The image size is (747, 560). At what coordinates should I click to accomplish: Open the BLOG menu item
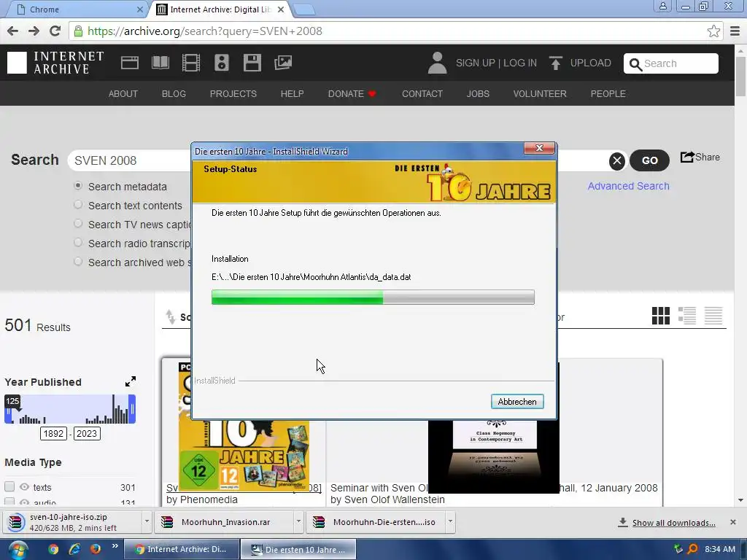(174, 94)
